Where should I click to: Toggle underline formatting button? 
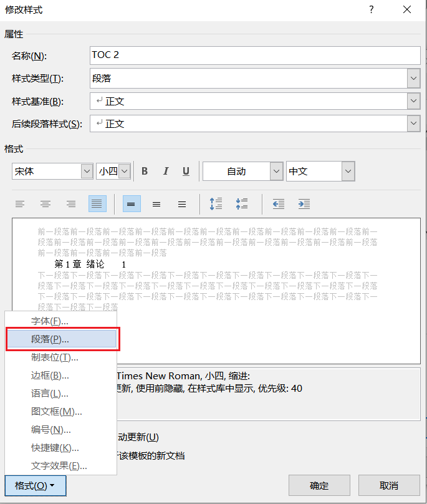(186, 172)
